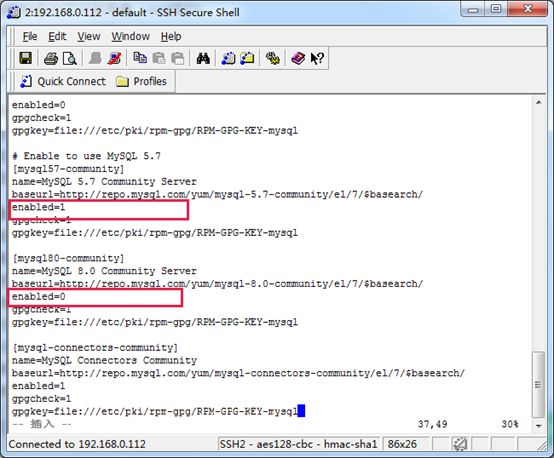
Task: Open New File Transfer Window icon
Action: 247,58
